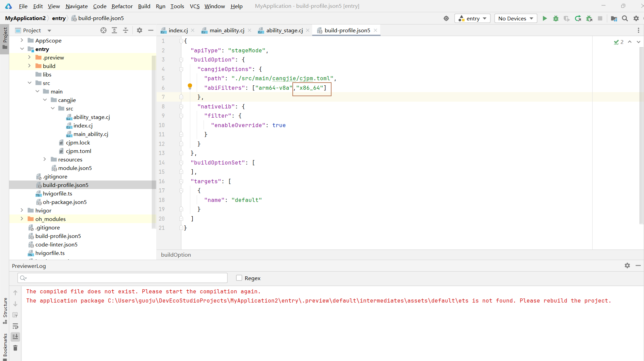The height and width of the screenshot is (361, 644).
Task: Open the entry run configuration dropdown
Action: [472, 18]
